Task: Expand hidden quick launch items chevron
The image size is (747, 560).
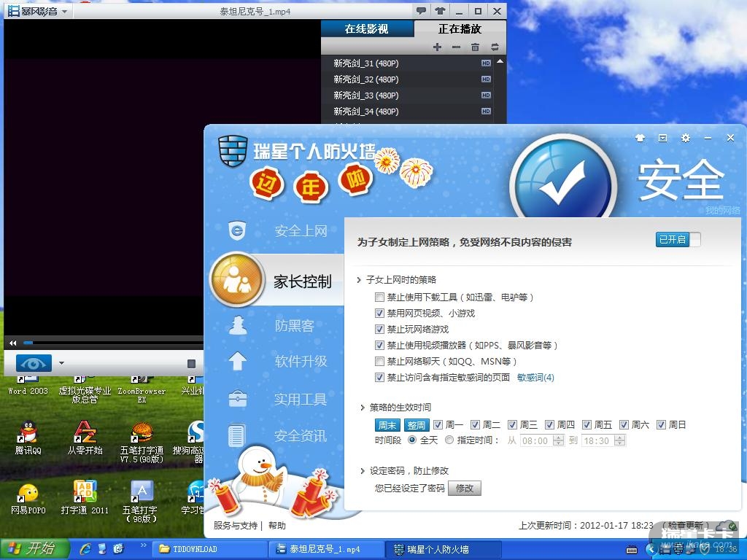Action: [x=143, y=545]
